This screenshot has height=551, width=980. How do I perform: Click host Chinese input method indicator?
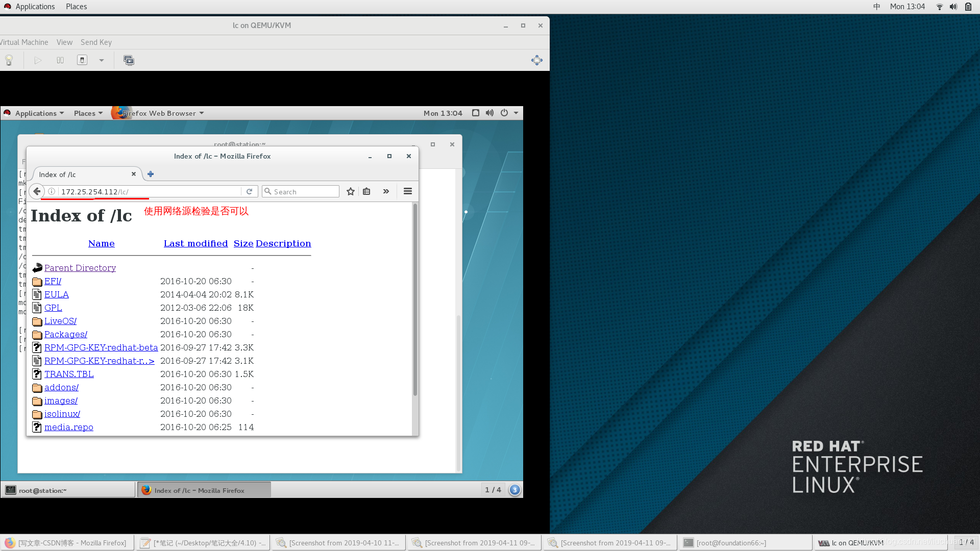pyautogui.click(x=877, y=7)
